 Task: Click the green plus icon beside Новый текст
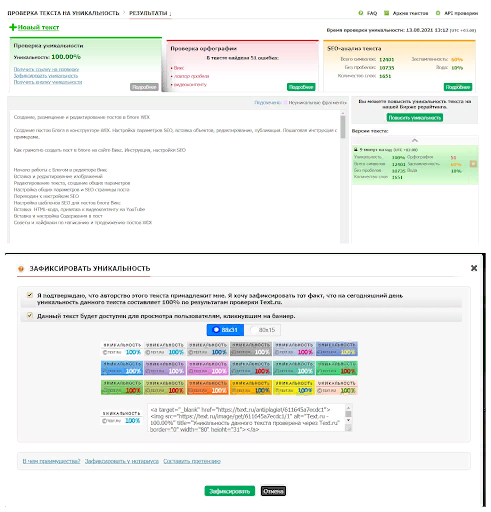point(13,27)
